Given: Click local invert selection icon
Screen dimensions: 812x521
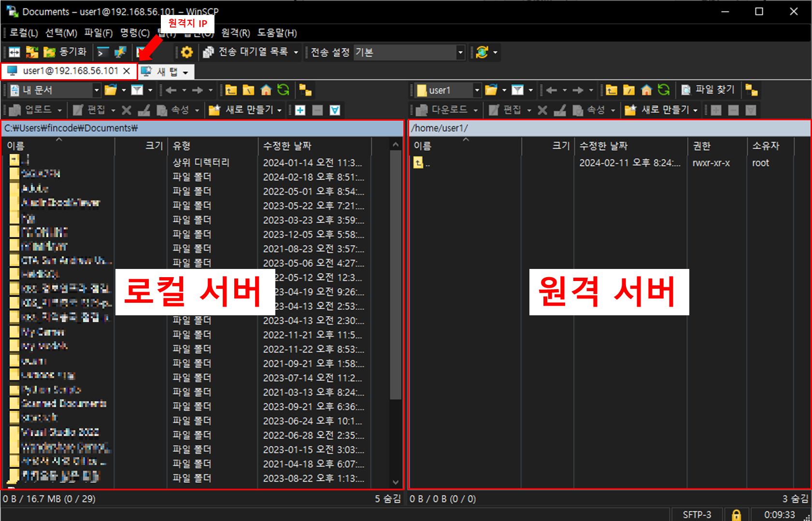Looking at the screenshot, I should [x=335, y=111].
